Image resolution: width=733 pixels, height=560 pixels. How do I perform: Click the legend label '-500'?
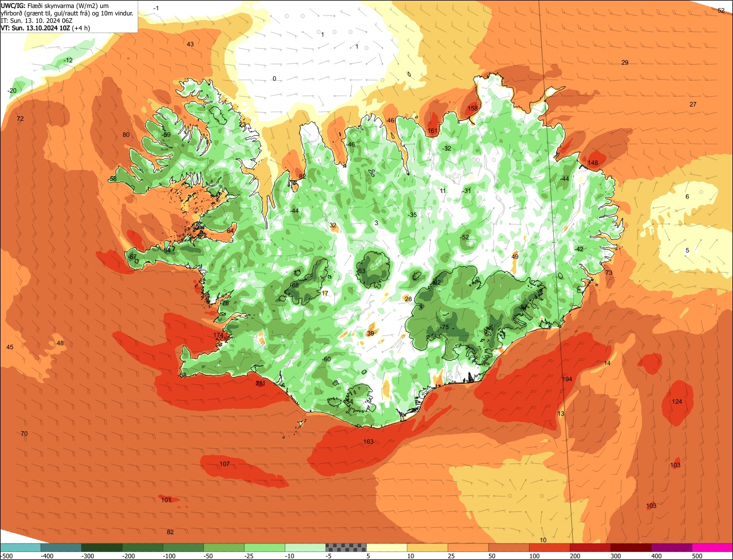click(6, 556)
